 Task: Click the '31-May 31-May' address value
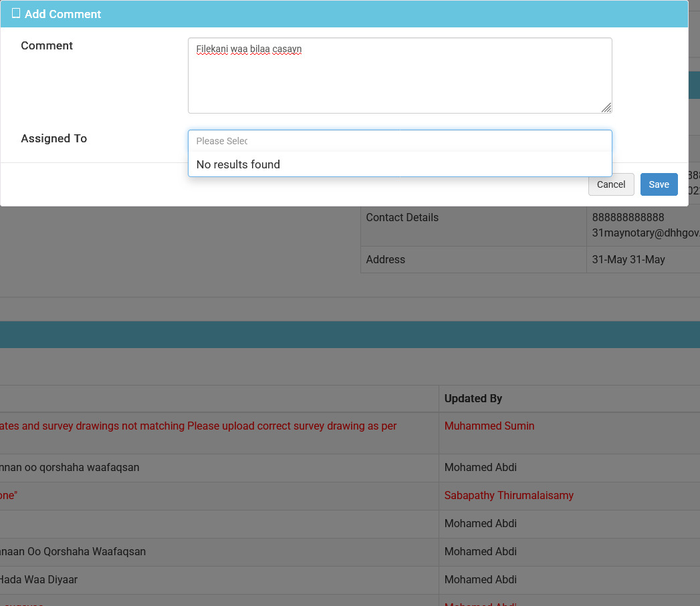pyautogui.click(x=628, y=259)
